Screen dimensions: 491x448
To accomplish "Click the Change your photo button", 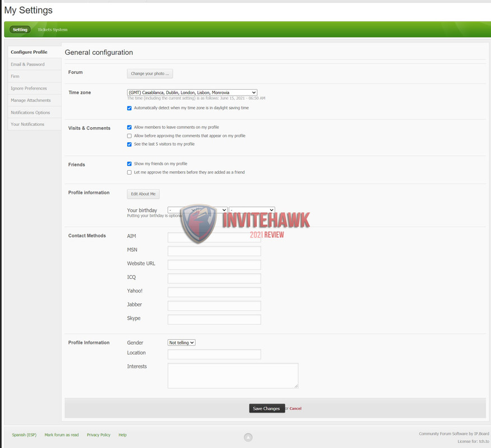I will coord(150,73).
